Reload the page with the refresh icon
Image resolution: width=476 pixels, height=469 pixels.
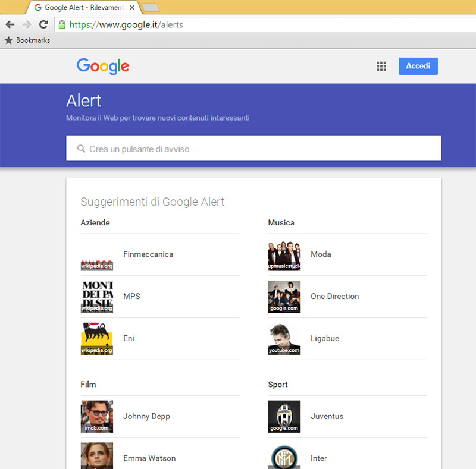[x=43, y=24]
